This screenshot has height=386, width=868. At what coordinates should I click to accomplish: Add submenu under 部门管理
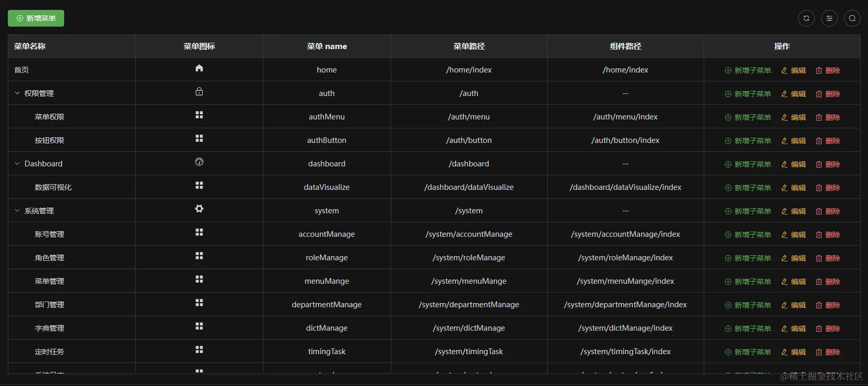click(x=748, y=305)
